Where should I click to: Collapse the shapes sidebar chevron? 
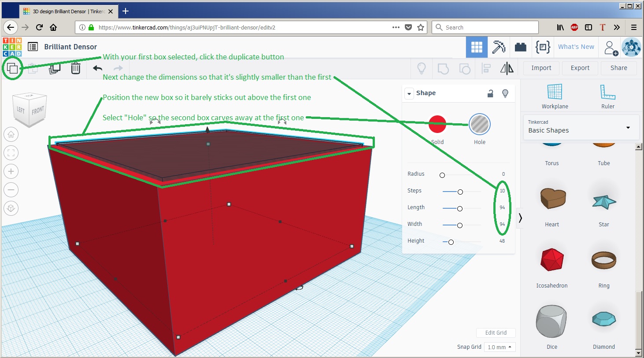520,218
